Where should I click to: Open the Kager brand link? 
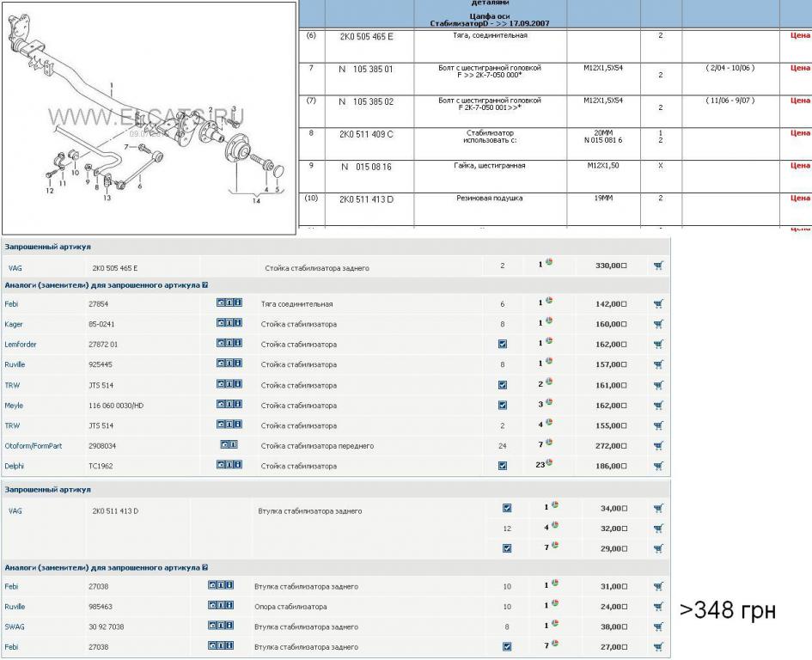(14, 324)
